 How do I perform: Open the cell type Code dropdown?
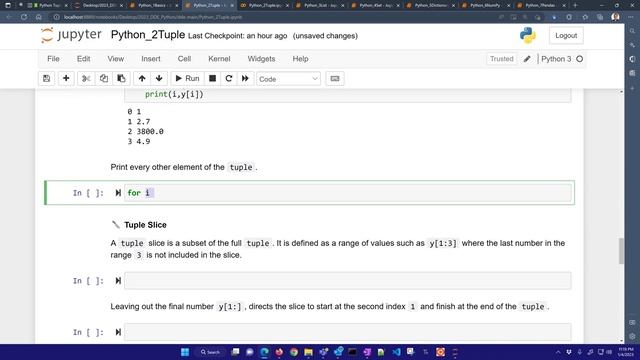(x=288, y=79)
